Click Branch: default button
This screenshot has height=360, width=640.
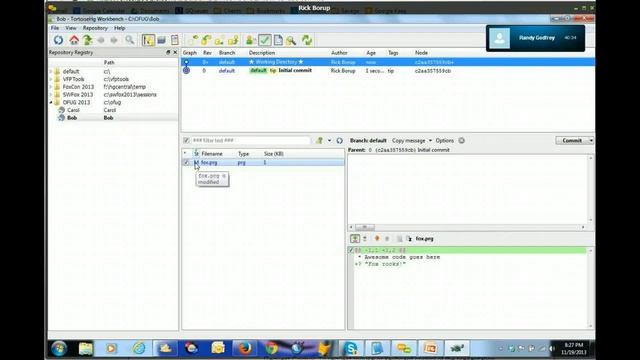click(368, 140)
